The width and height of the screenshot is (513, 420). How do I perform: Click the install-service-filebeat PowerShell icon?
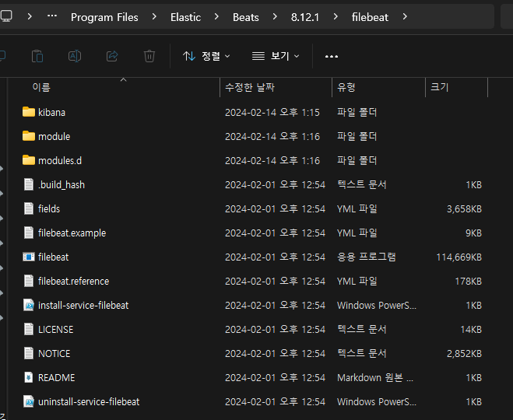29,305
